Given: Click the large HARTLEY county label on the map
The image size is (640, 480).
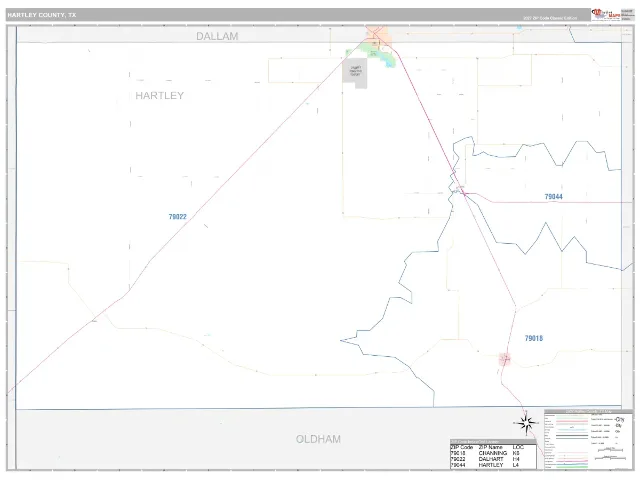Looking at the screenshot, I should tap(160, 96).
